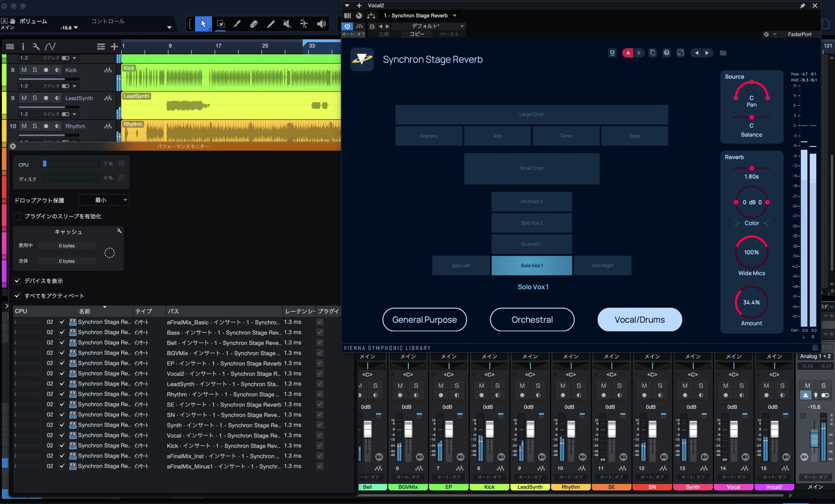The width and height of the screenshot is (835, 504).
Task: Select the Range tool
Action: coord(220,24)
